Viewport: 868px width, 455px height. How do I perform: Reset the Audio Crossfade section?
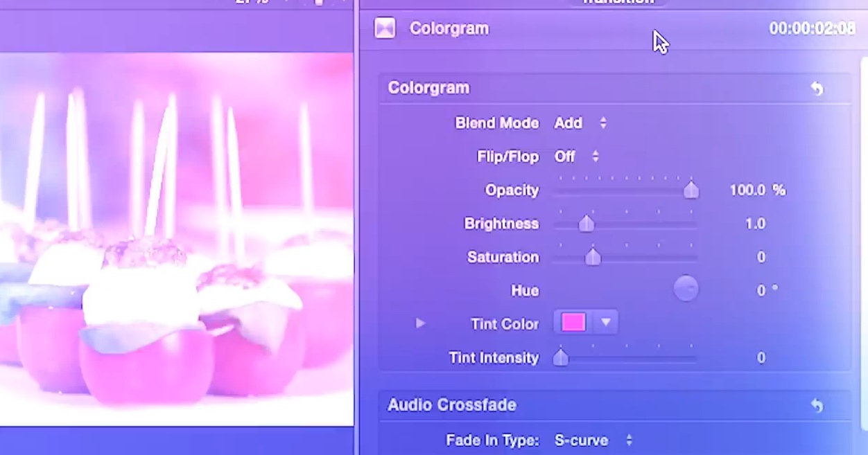(x=817, y=406)
